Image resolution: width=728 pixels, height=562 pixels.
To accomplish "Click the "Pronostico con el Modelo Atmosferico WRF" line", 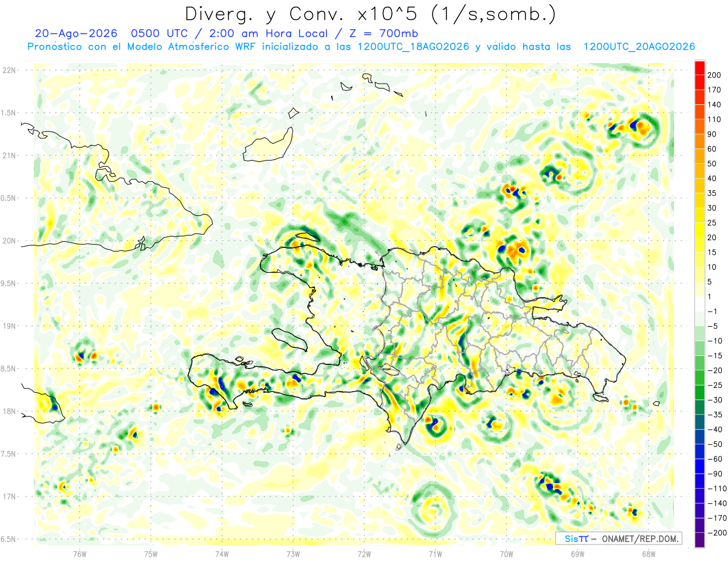I will coord(143,47).
